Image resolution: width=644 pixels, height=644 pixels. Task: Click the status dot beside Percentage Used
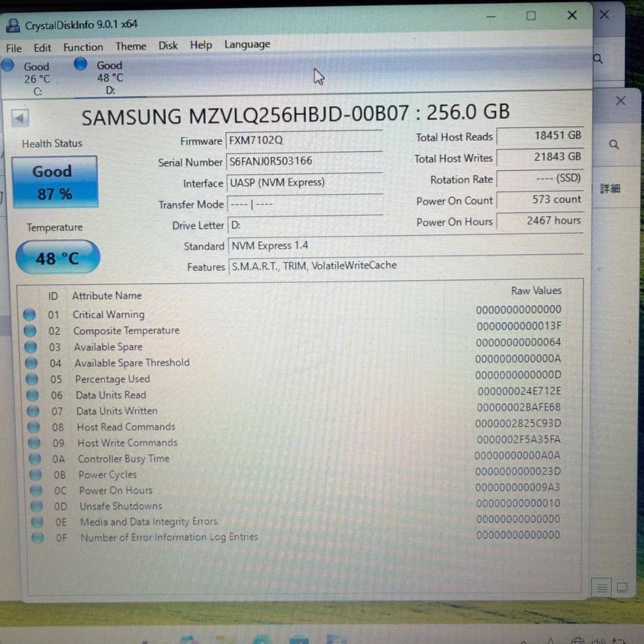coord(30,379)
